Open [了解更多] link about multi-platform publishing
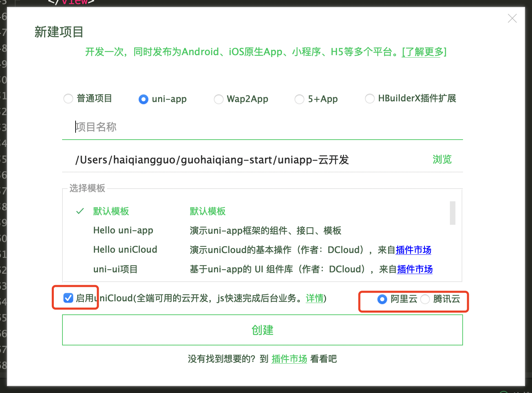Image resolution: width=532 pixels, height=393 pixels. [x=423, y=52]
